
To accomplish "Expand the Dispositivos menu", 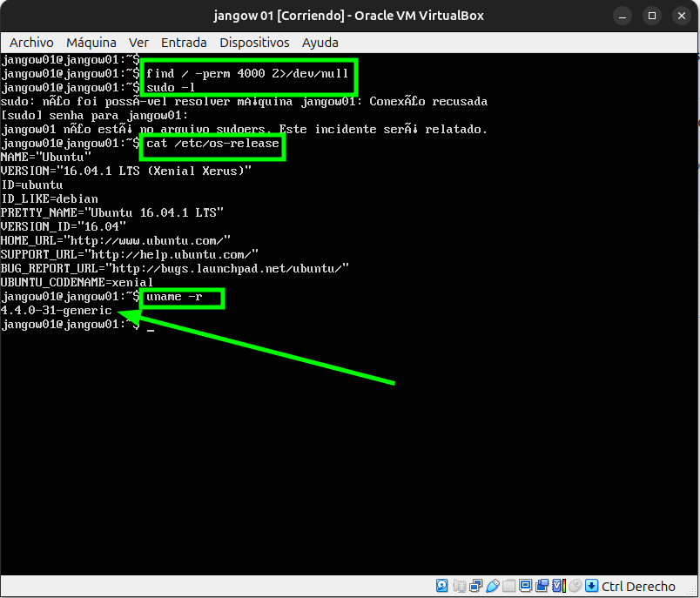I will point(254,42).
